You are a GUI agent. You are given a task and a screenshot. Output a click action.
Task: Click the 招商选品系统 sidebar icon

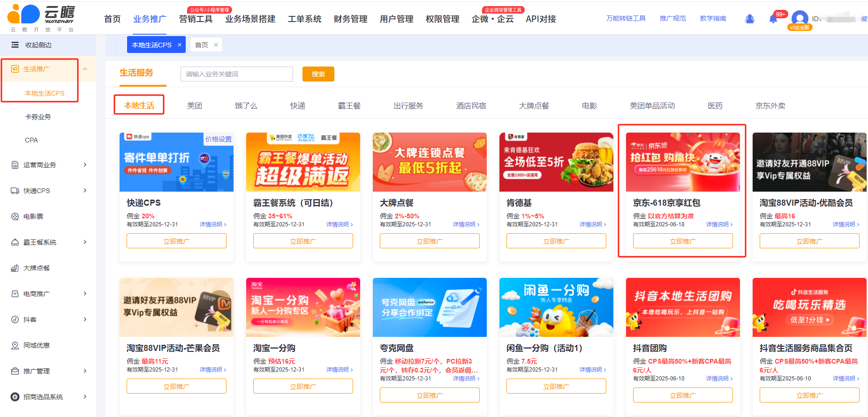tap(15, 397)
